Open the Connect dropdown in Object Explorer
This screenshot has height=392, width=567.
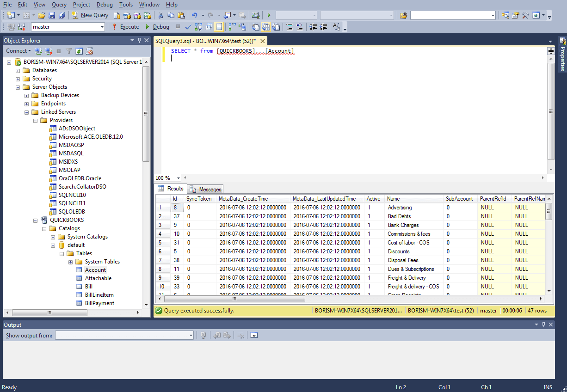[x=18, y=51]
